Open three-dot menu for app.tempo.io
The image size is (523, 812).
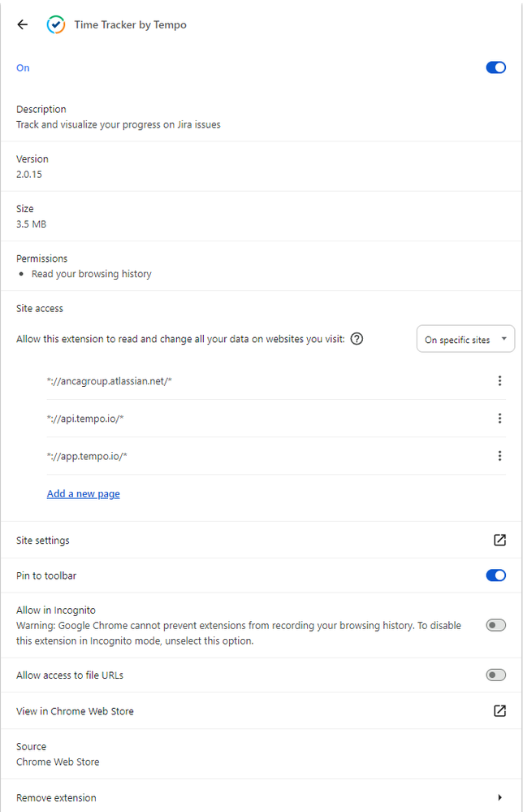click(499, 456)
